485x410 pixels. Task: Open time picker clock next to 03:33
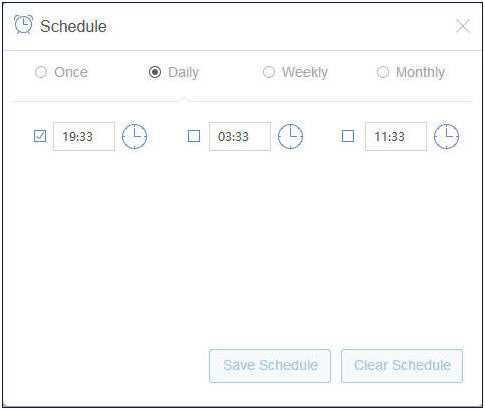pos(290,136)
